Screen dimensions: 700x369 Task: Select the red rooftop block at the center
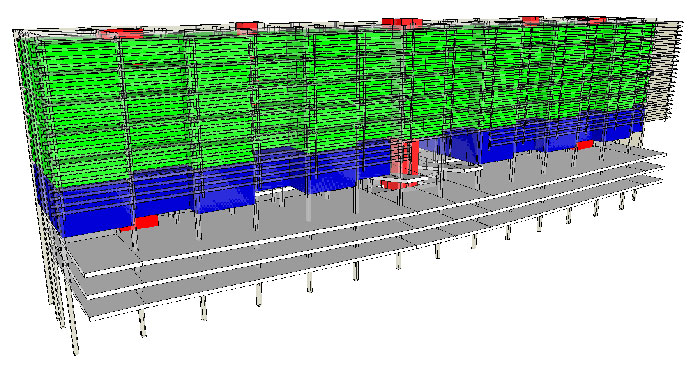pyautogui.click(x=402, y=23)
